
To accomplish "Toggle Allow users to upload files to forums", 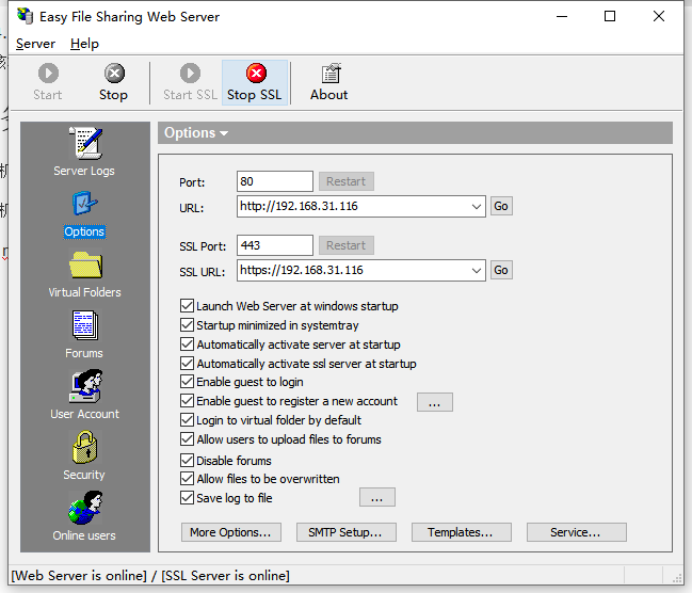I will 187,439.
